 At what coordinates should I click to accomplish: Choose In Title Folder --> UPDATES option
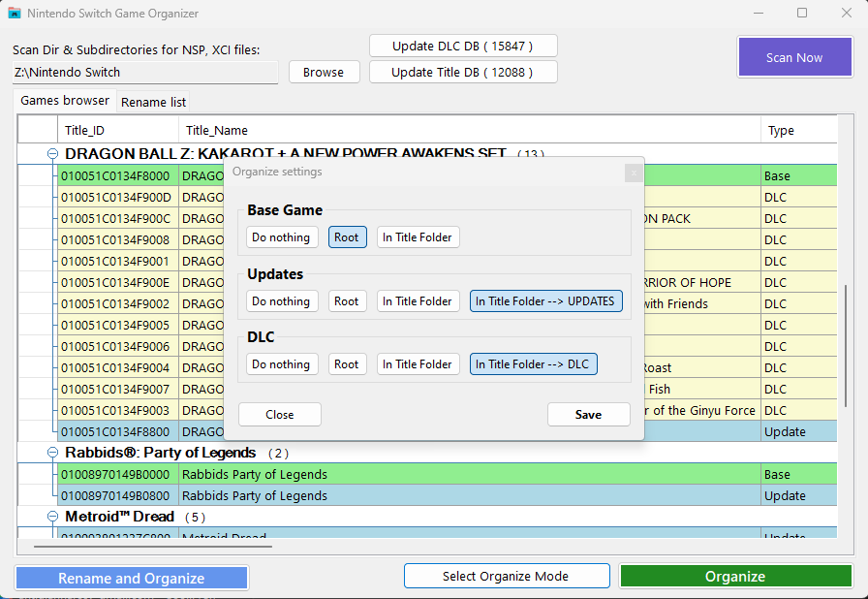[x=545, y=301]
